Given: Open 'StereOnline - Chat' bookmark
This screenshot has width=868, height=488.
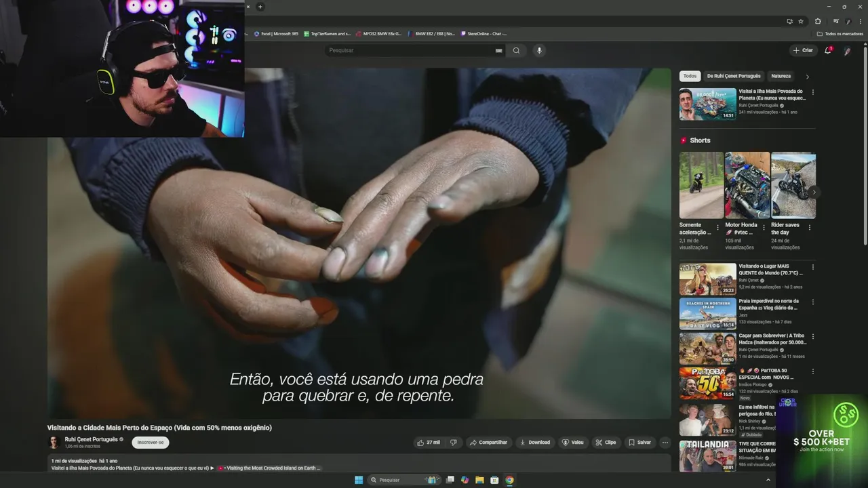Looking at the screenshot, I should click(484, 33).
